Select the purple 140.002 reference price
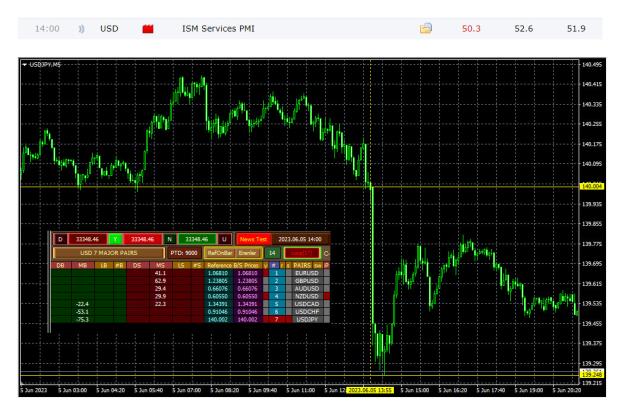Image resolution: width=625 pixels, height=416 pixels. click(247, 319)
